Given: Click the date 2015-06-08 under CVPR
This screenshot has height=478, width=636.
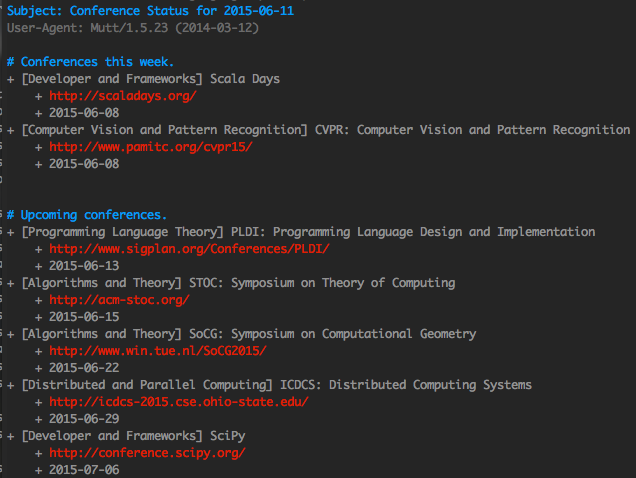Looking at the screenshot, I should tap(84, 164).
